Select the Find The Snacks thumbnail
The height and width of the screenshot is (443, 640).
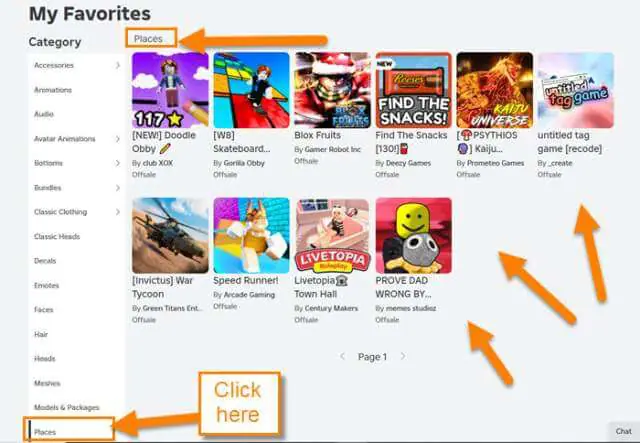[x=413, y=90]
